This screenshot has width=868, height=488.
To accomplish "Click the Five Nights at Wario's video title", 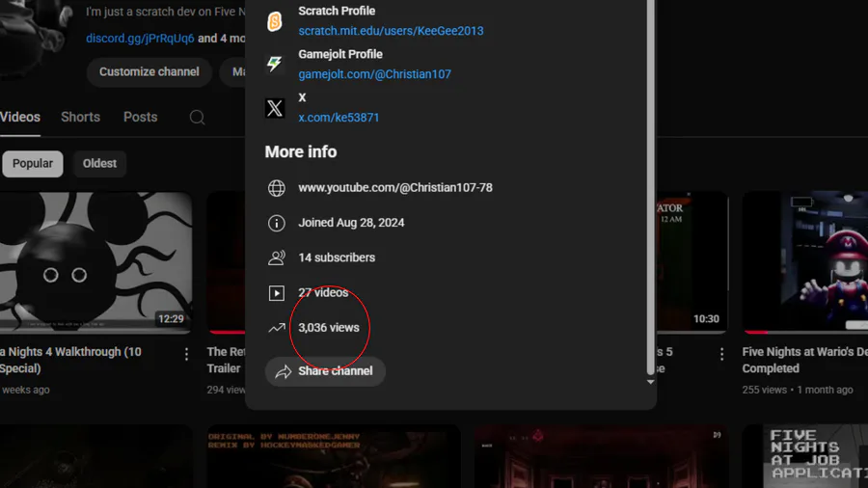I will coord(805,360).
